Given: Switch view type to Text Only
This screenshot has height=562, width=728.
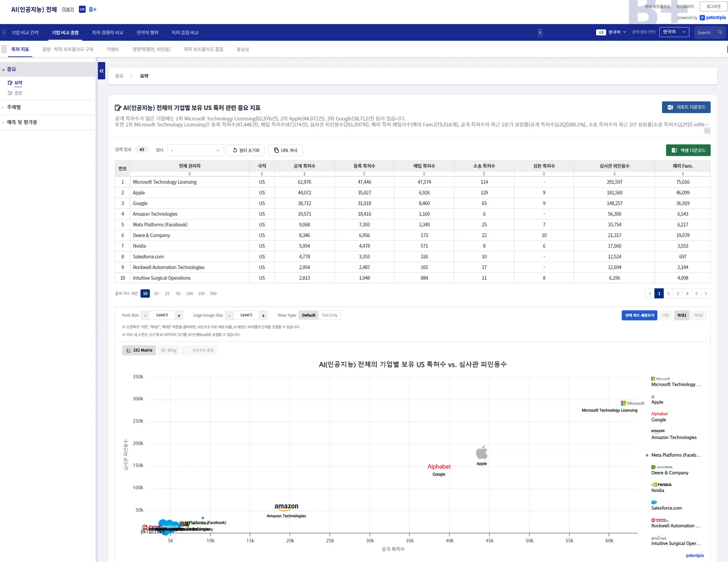Looking at the screenshot, I should (330, 315).
